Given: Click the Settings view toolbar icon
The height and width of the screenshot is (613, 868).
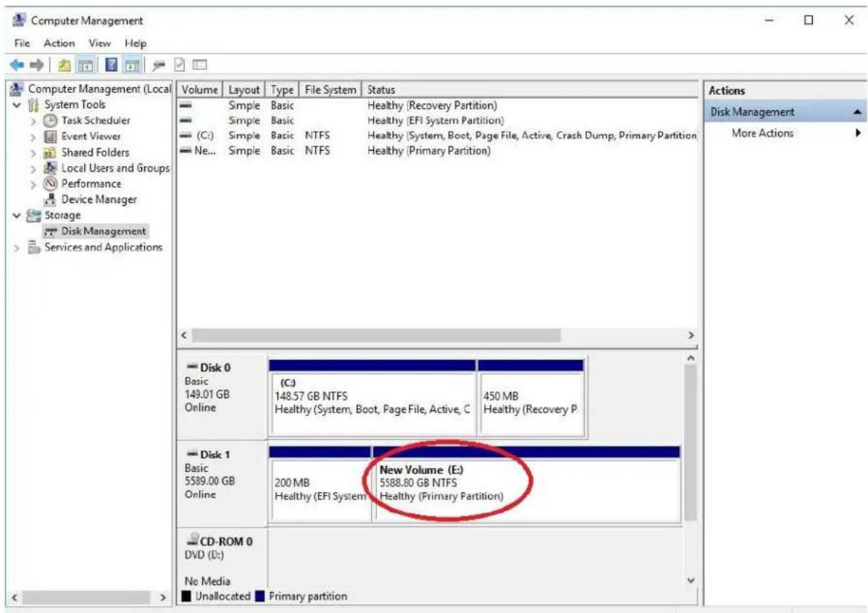Looking at the screenshot, I should tap(199, 64).
